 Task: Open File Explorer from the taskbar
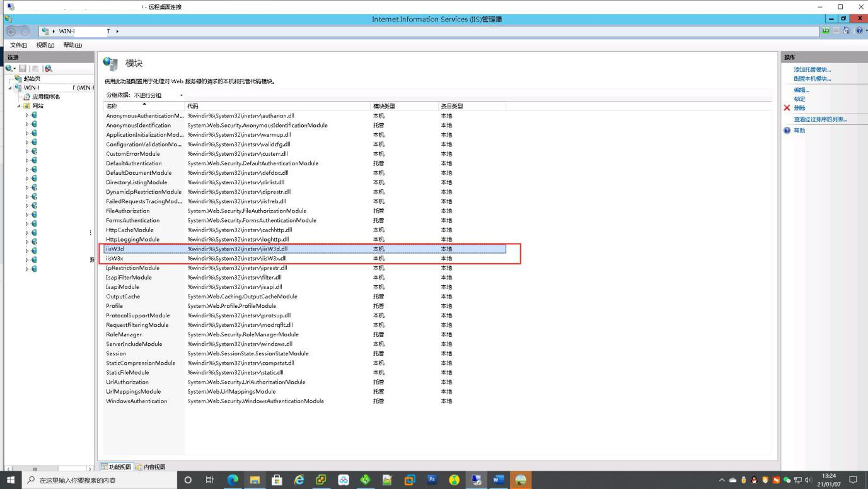[x=255, y=480]
